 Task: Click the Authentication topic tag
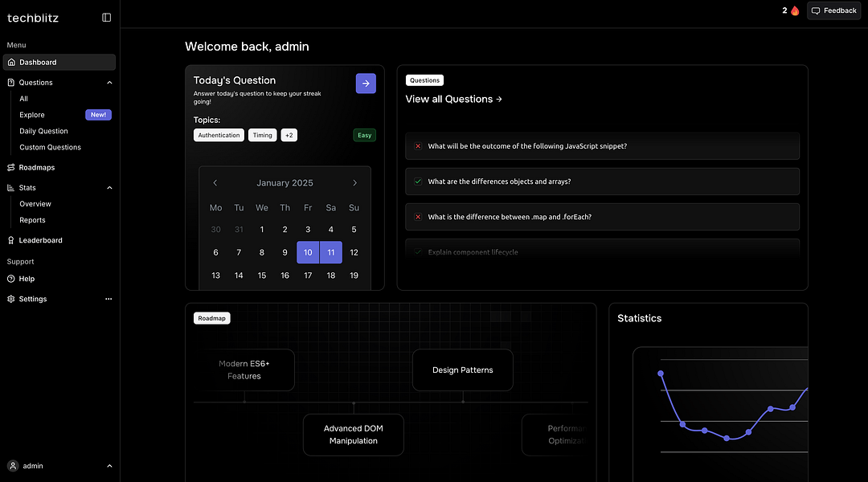(219, 135)
